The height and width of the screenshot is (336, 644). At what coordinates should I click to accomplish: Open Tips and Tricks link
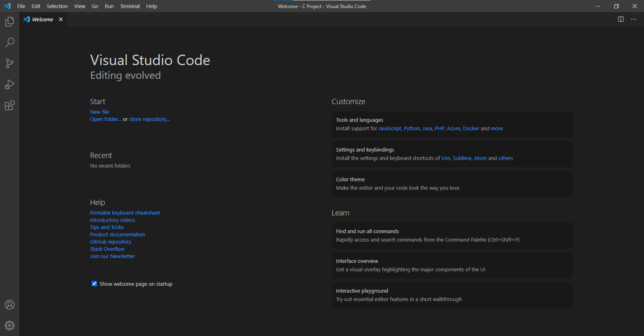[107, 227]
